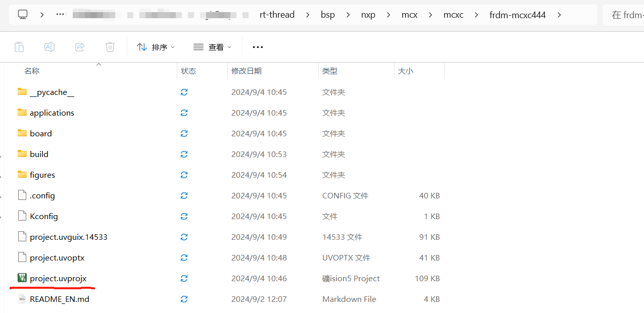Click the three-dot more options menu in toolbar
Viewport: 644px width, 313px height.
pos(258,47)
